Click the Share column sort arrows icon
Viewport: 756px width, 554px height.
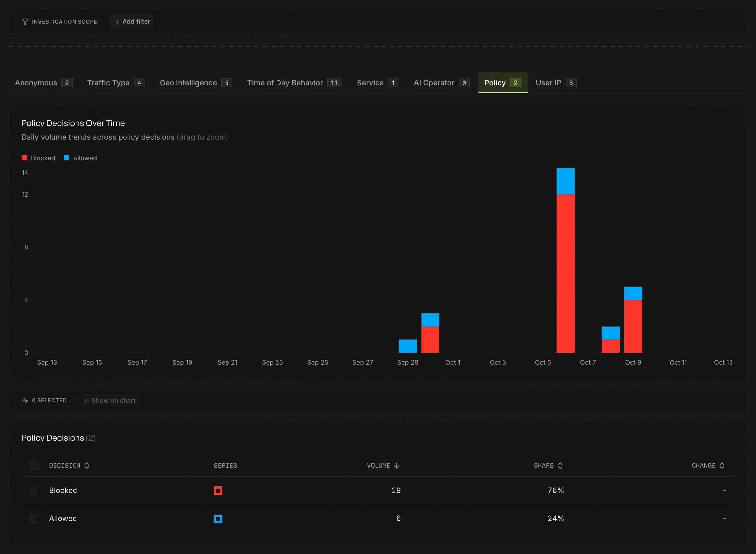tap(560, 466)
